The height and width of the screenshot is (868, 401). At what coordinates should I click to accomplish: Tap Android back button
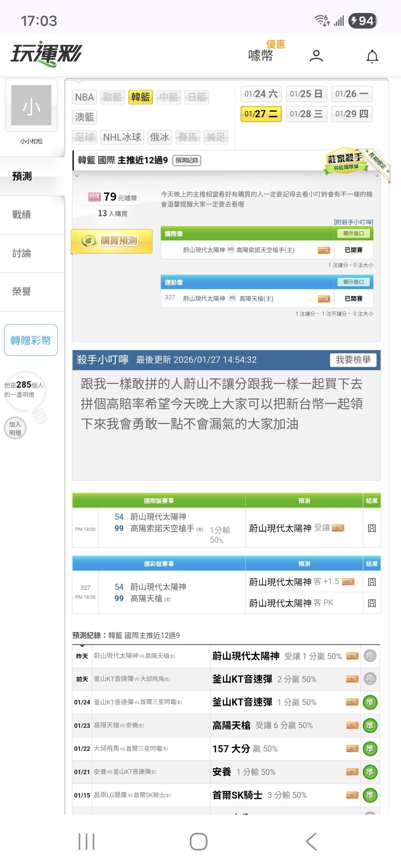311,841
